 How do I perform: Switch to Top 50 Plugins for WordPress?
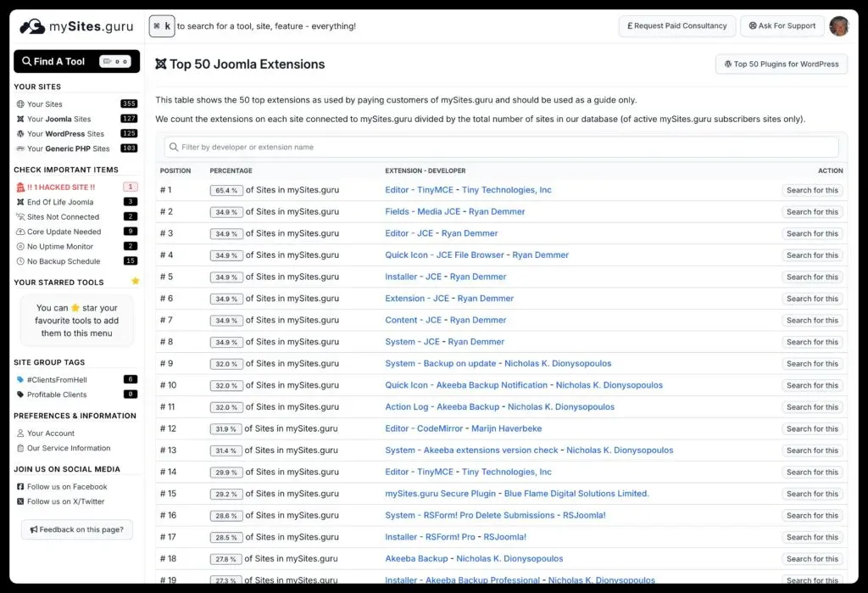click(x=780, y=64)
